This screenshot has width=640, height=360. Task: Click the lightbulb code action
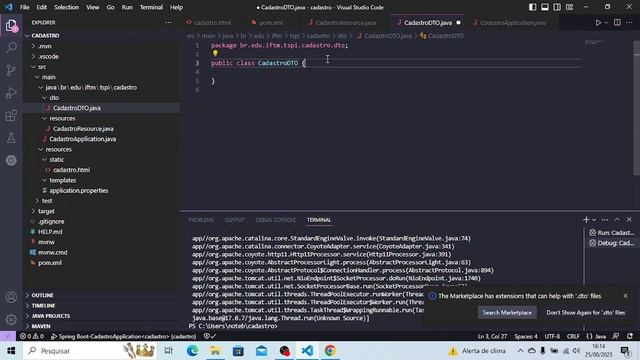tap(215, 53)
